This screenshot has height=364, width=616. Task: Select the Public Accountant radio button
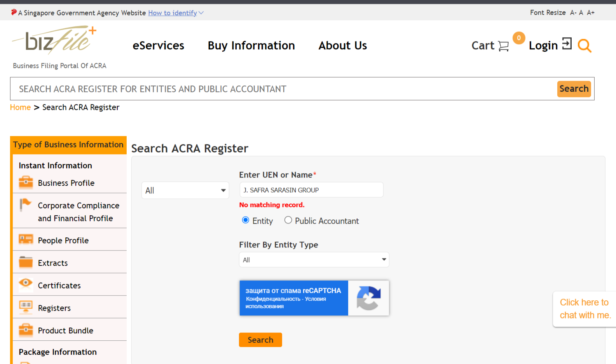[288, 220]
